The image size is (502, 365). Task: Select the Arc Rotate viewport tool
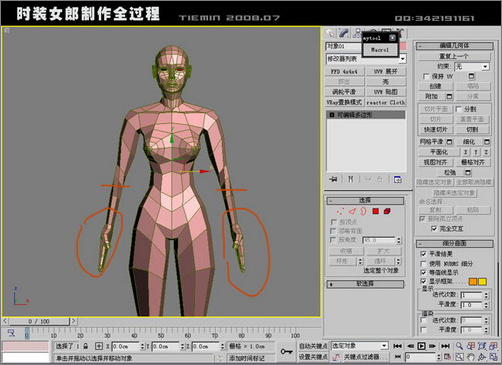[x=482, y=357]
